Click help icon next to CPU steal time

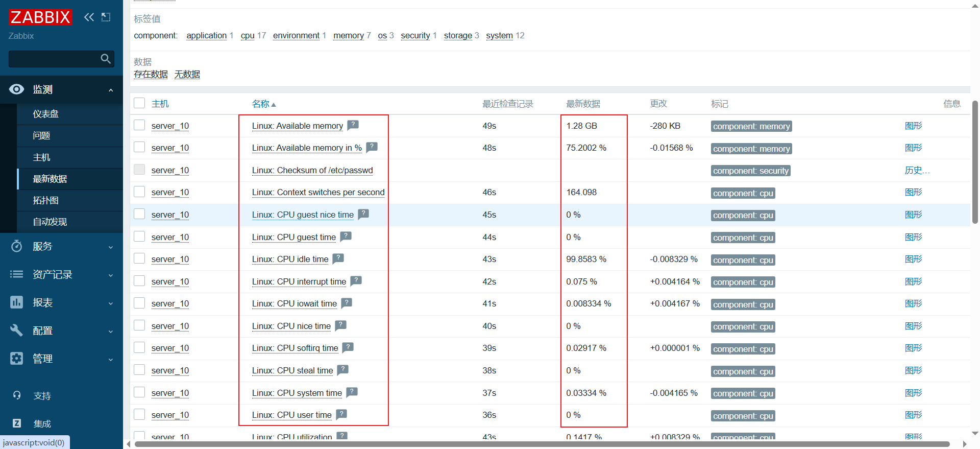(x=342, y=370)
